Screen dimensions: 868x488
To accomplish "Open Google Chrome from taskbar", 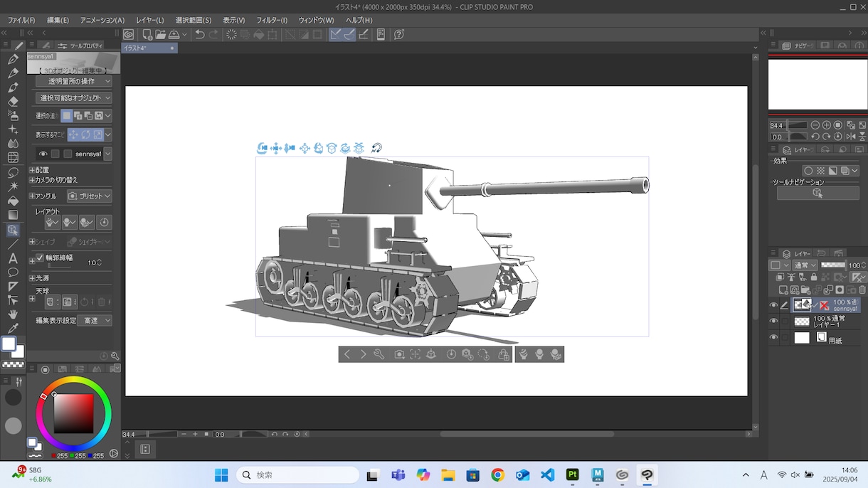I will point(497,474).
